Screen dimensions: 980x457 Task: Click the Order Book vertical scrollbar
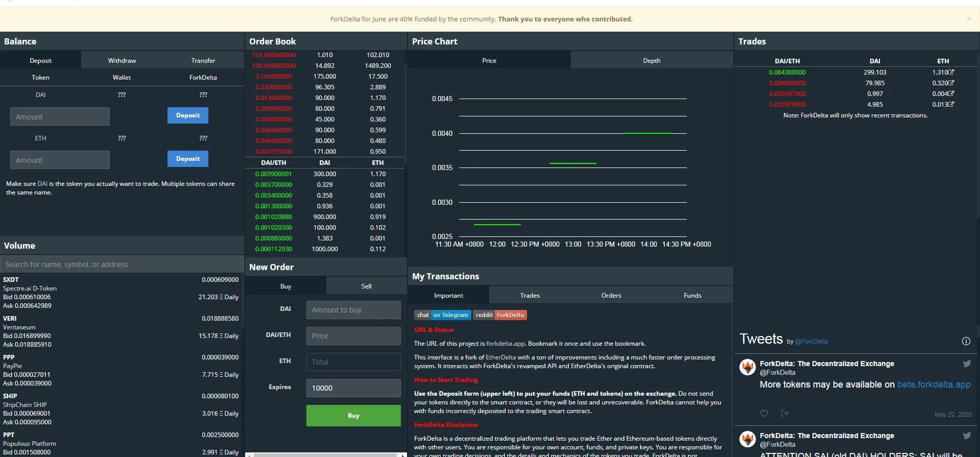point(405,115)
